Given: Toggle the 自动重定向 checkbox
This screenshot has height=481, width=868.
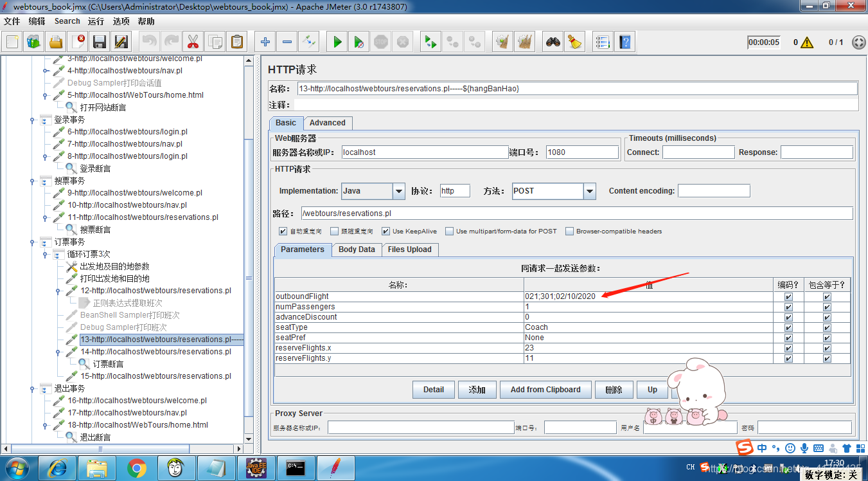Looking at the screenshot, I should click(283, 231).
